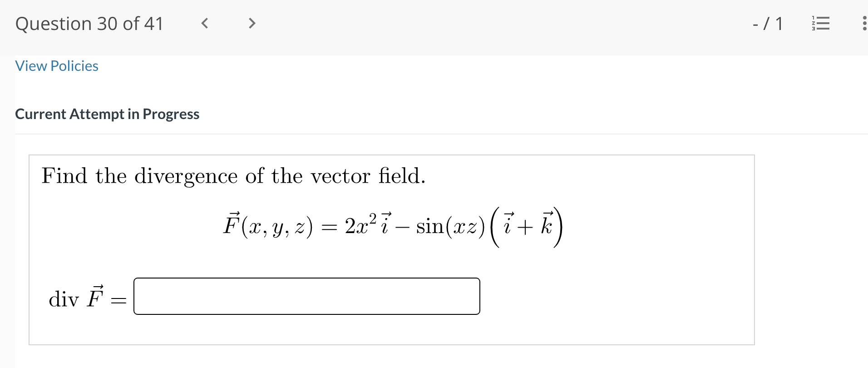The image size is (868, 368).
Task: Click the question prompt text area
Action: click(233, 176)
